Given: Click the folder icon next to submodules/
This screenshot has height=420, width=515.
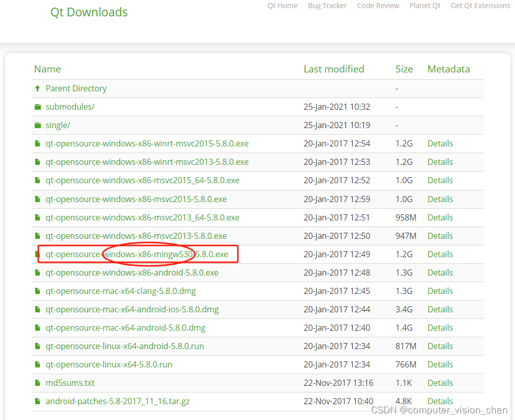Looking at the screenshot, I should pos(38,106).
